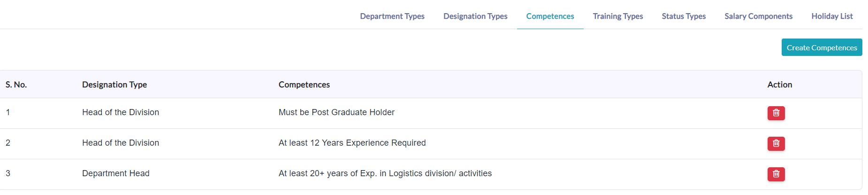This screenshot has width=868, height=195.
Task: Select the Competences tab
Action: tap(550, 16)
